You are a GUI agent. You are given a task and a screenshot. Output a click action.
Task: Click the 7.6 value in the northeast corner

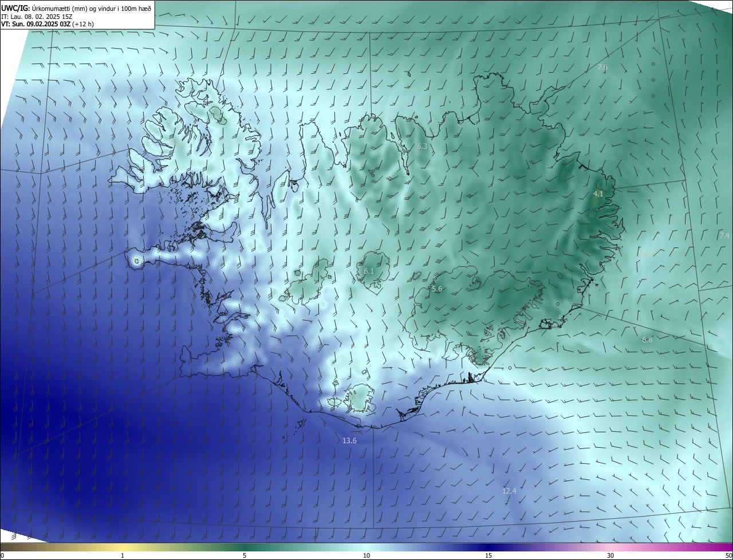pos(602,68)
